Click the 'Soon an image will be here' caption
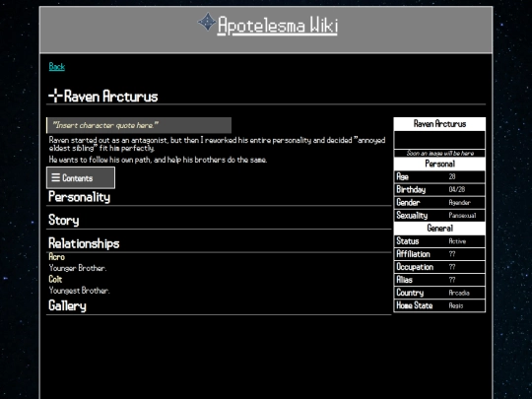The height and width of the screenshot is (399, 532). click(439, 154)
